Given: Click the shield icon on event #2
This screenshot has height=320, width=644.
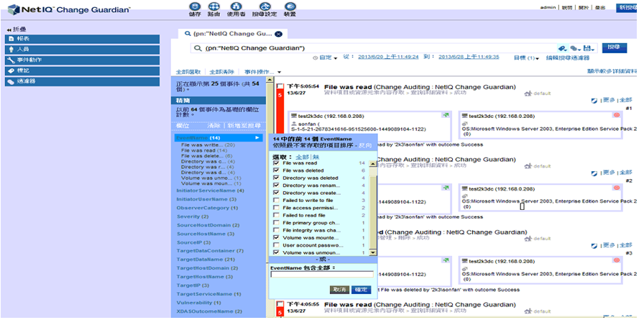Looking at the screenshot, I should click(x=594, y=173).
